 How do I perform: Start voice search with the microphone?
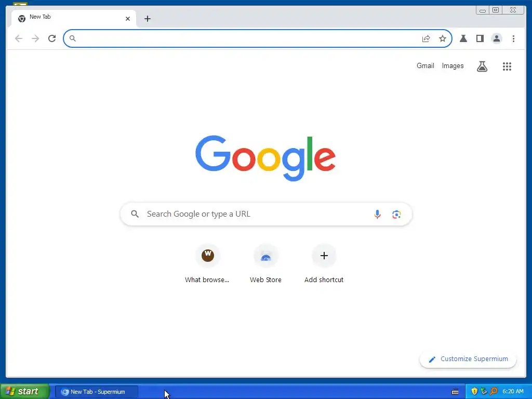click(377, 214)
